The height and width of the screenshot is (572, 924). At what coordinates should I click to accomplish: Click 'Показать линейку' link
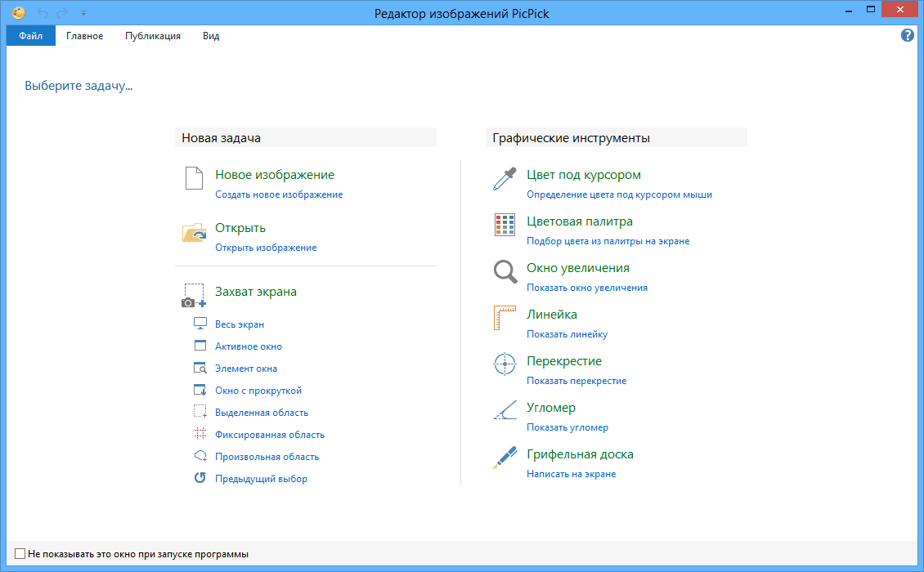pyautogui.click(x=567, y=334)
